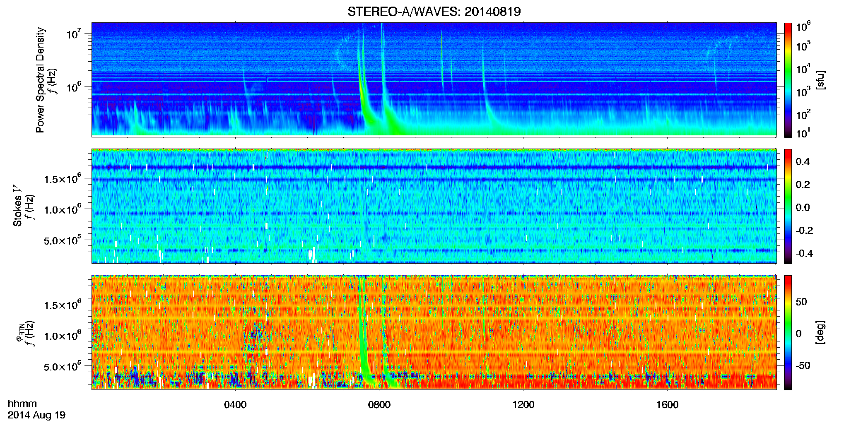Click the 10^7 frequency tick label in the top panel
Image resolution: width=868 pixels, height=447 pixels.
73,33
